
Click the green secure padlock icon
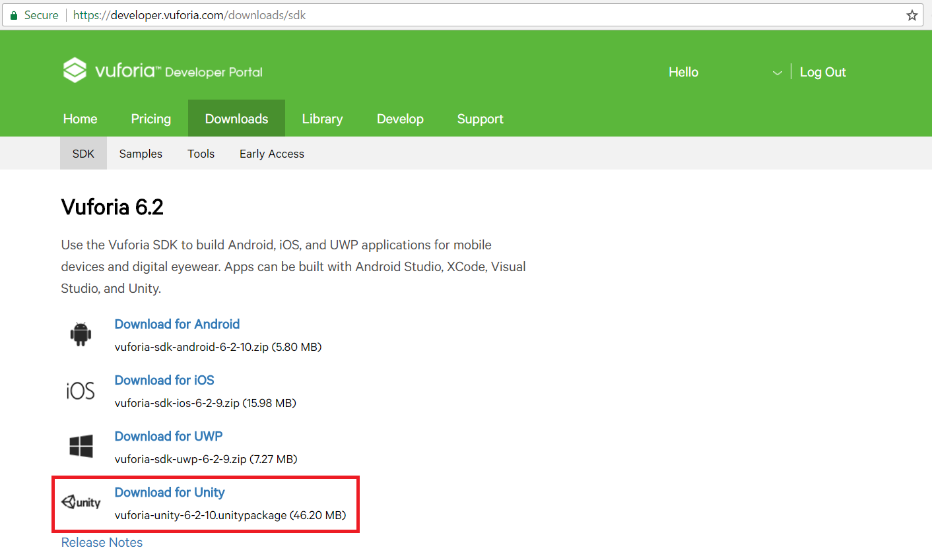click(x=13, y=15)
